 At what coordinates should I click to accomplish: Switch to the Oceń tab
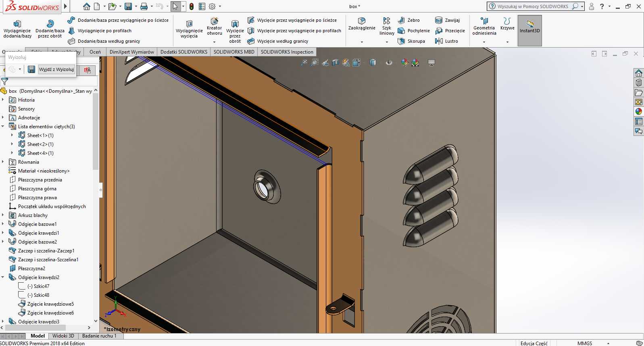[x=95, y=52]
